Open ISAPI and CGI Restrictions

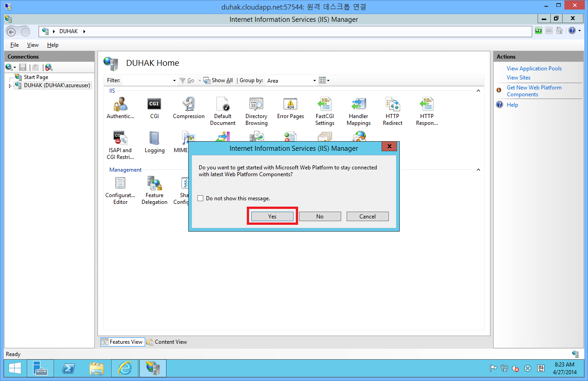(x=120, y=145)
